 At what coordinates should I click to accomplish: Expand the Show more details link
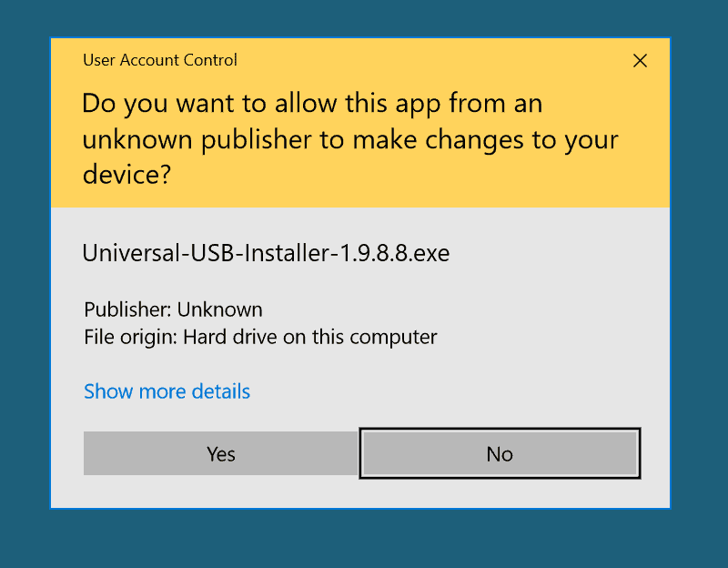pyautogui.click(x=167, y=391)
